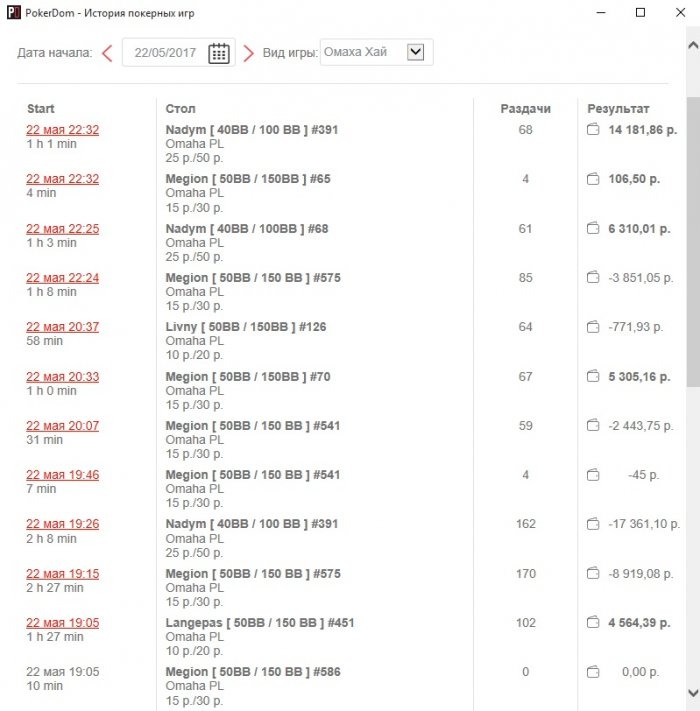Open the 22 мая 19:26 session link
Image resolution: width=700 pixels, height=711 pixels.
pos(63,524)
